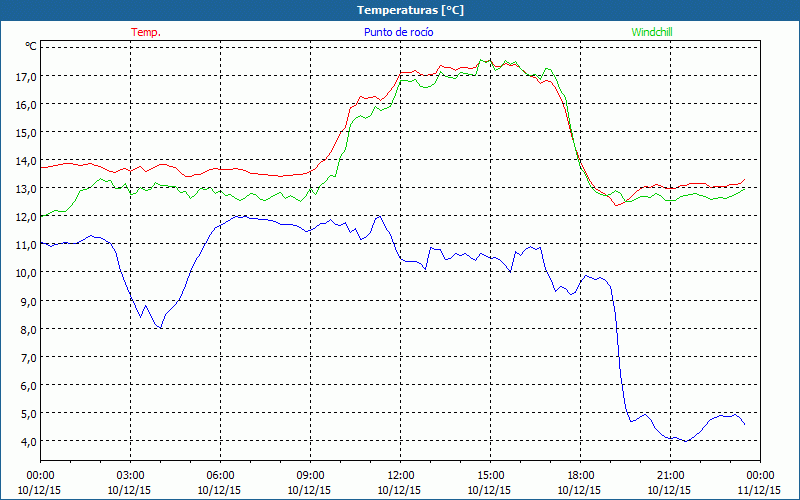Click the Temperaturas [°C] chart title
This screenshot has height=500, width=800.
410,10
